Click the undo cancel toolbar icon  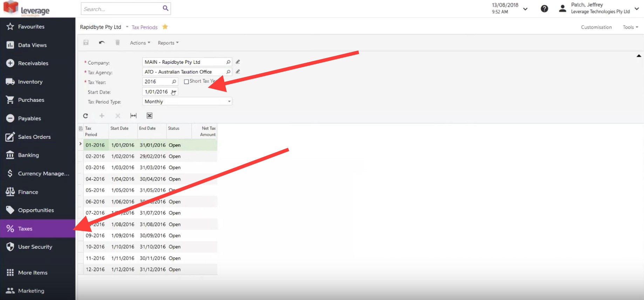[x=102, y=43]
